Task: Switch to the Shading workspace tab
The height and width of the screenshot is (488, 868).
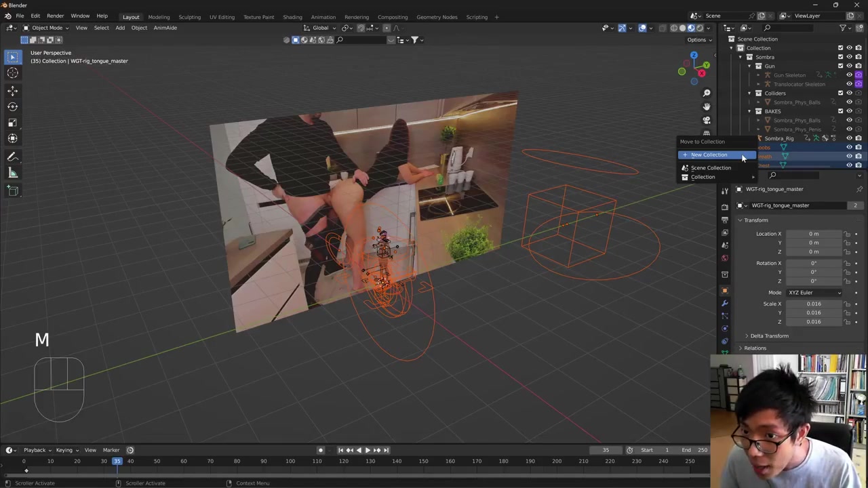Action: (x=292, y=17)
